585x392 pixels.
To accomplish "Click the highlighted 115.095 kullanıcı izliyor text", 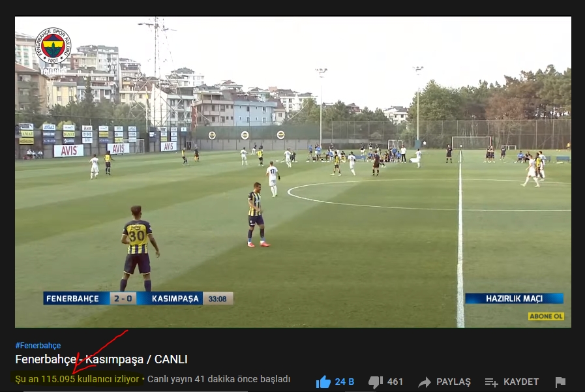I will coord(77,379).
